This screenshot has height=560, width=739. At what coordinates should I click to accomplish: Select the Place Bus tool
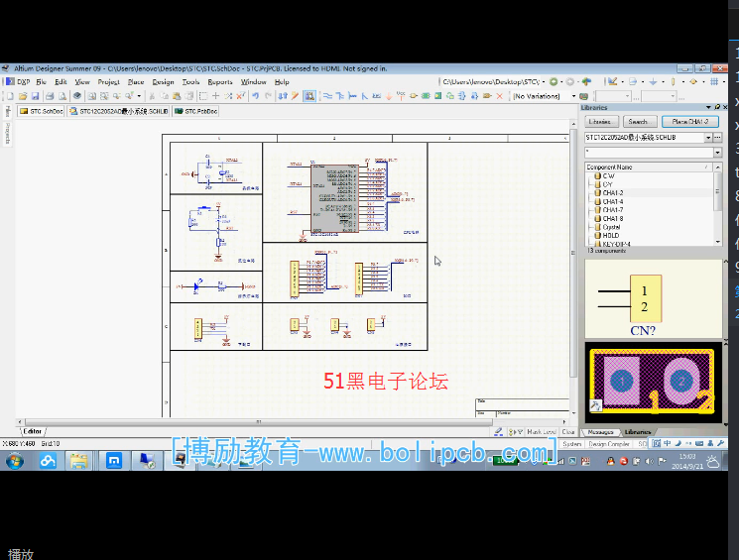pos(339,96)
